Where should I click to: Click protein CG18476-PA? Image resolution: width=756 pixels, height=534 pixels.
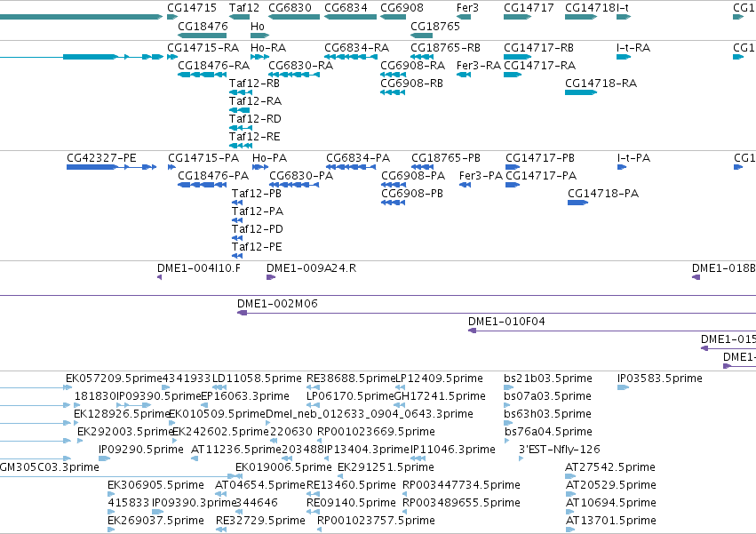point(213,176)
